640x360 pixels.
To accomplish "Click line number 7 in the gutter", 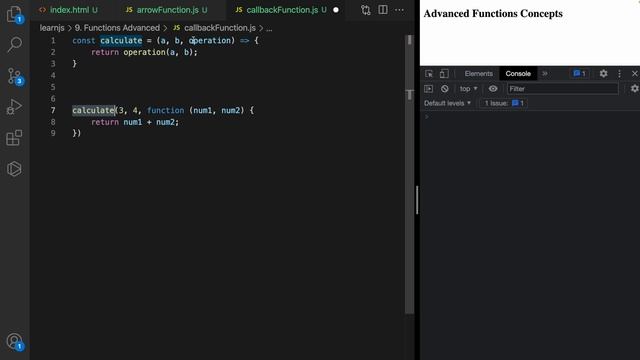I will pyautogui.click(x=53, y=110).
